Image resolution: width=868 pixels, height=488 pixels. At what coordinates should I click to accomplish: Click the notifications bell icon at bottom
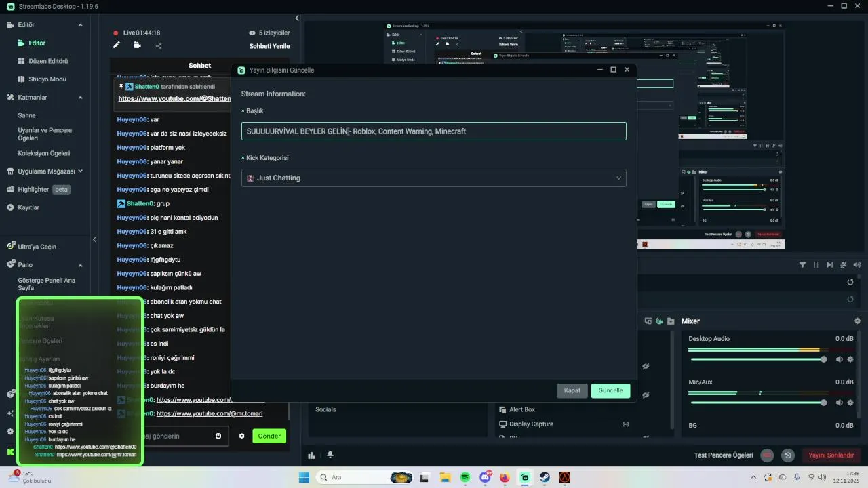(x=330, y=455)
